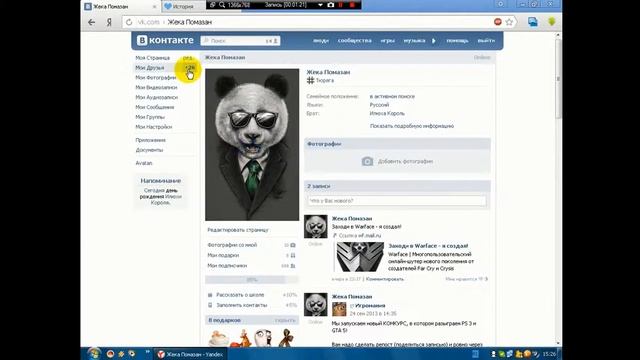Like the Warface post via Мне нравится
640x360 pixels.
click(x=467, y=279)
